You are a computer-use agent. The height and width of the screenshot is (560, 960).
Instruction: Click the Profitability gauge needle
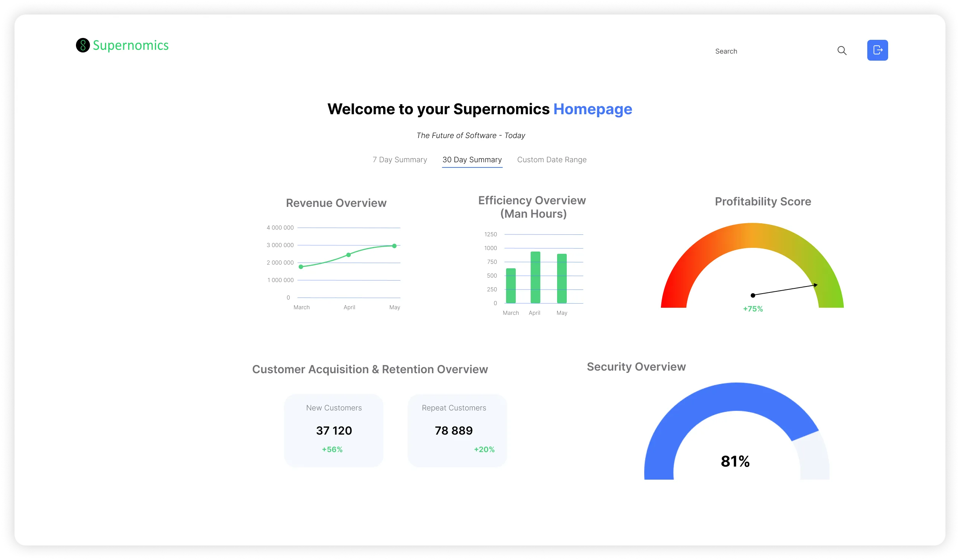[x=785, y=290]
